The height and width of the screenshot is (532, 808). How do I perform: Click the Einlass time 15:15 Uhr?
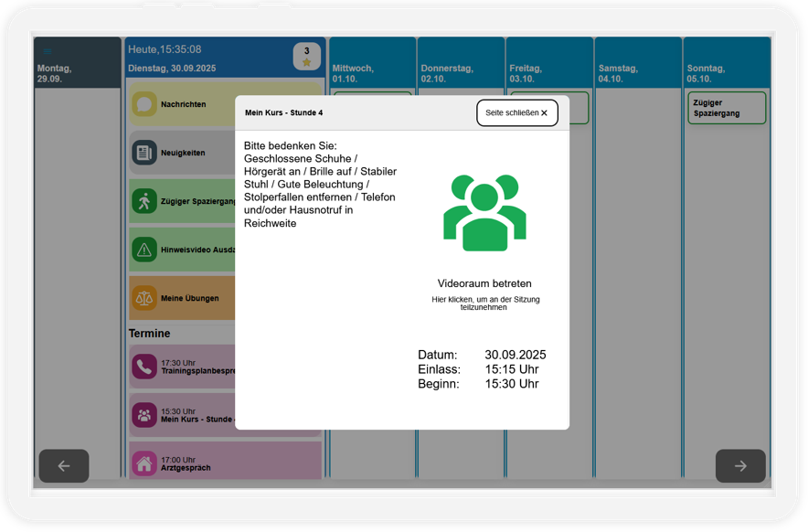(512, 369)
